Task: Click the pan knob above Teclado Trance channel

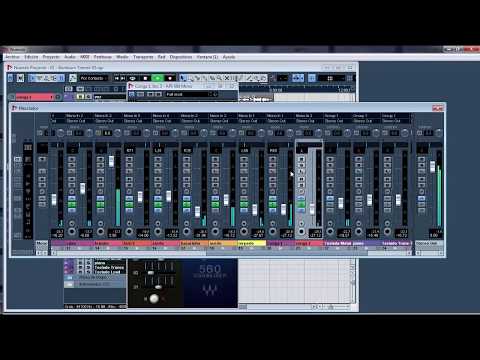Action: click(x=404, y=133)
